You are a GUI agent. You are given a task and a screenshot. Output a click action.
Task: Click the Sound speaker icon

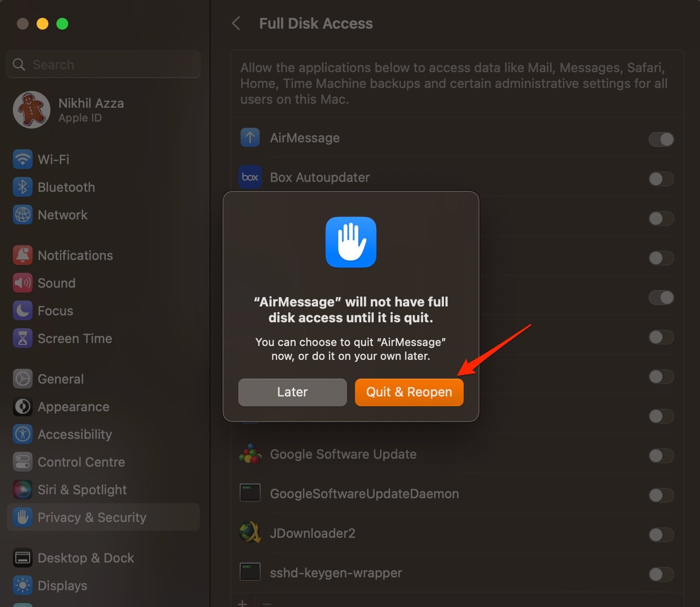click(x=23, y=283)
